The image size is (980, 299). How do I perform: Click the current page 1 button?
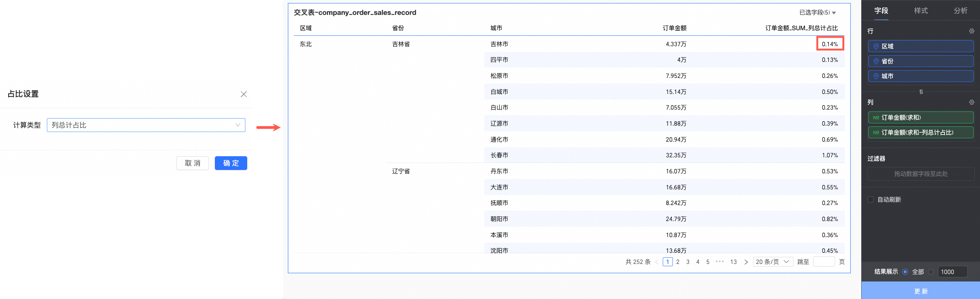[x=667, y=262]
